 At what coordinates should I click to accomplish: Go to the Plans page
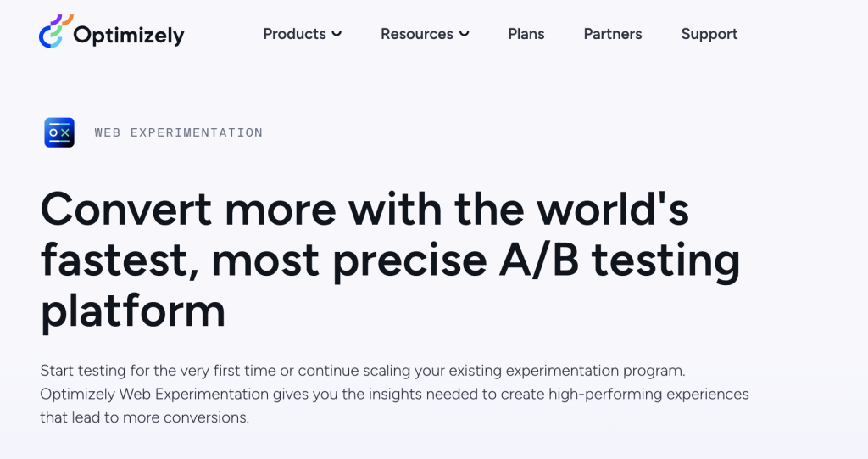[526, 34]
